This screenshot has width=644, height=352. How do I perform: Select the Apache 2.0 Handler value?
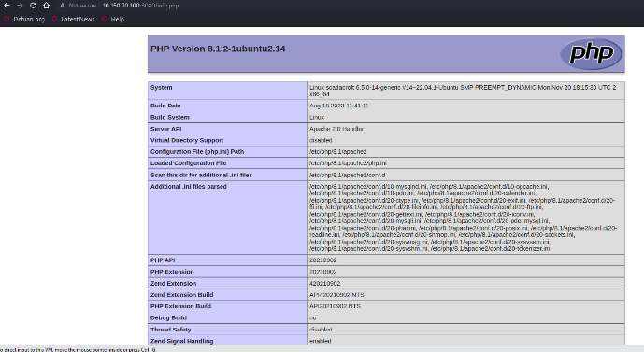pos(336,129)
